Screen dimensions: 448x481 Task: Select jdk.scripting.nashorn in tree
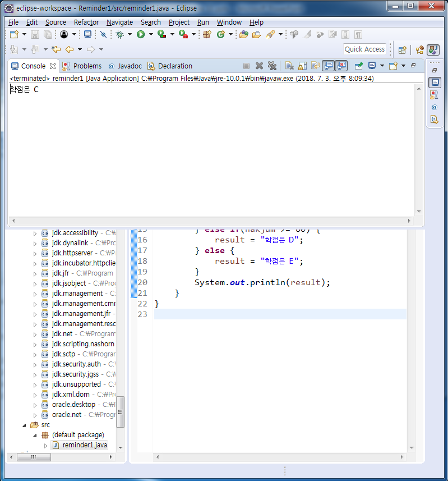coord(83,344)
